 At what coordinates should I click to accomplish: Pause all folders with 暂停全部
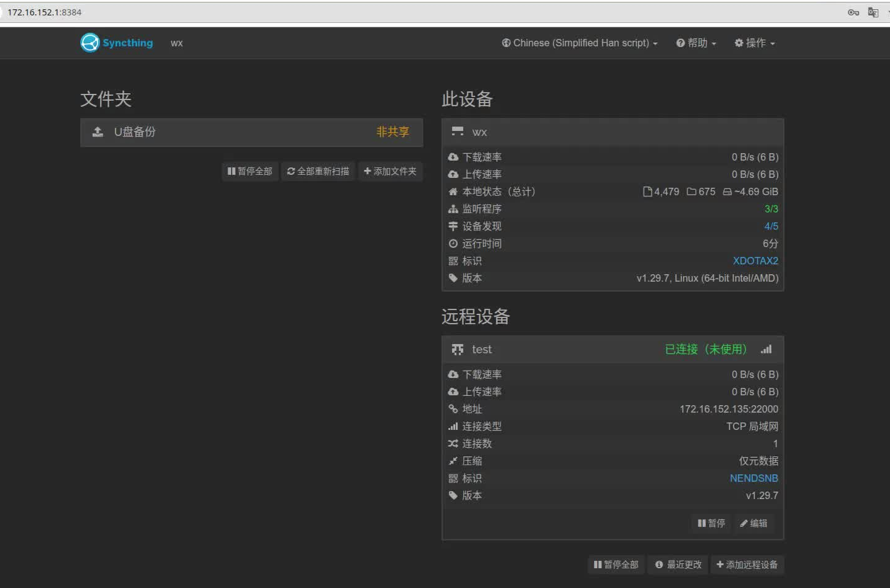point(250,171)
